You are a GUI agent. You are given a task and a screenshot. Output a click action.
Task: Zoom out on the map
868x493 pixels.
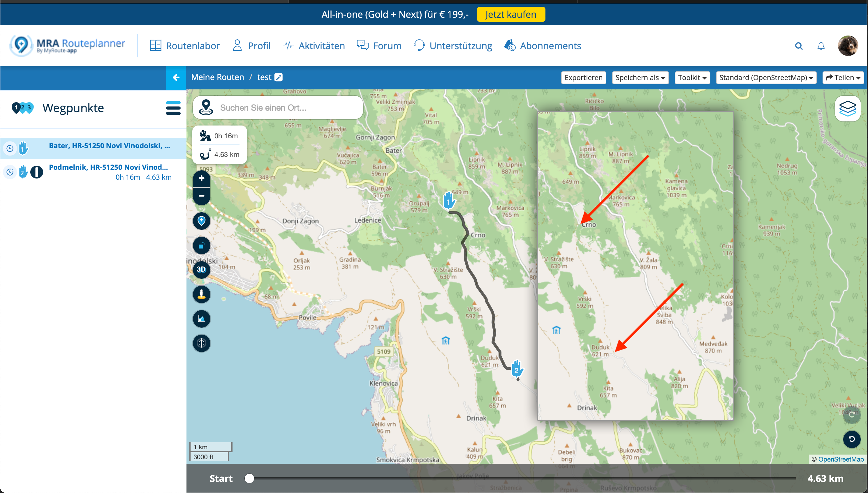(x=201, y=196)
